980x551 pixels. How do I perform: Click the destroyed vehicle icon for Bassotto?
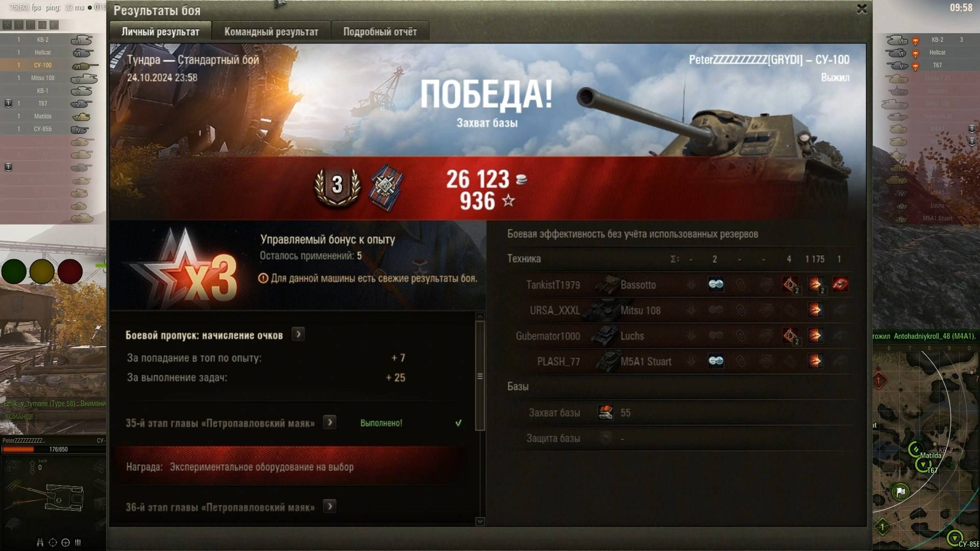(840, 285)
